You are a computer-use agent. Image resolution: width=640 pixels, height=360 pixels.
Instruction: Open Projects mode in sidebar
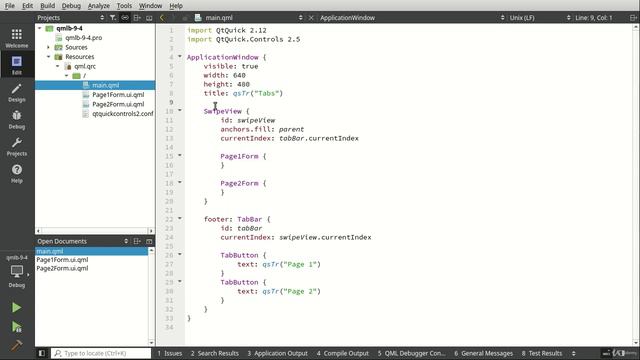pos(17,146)
